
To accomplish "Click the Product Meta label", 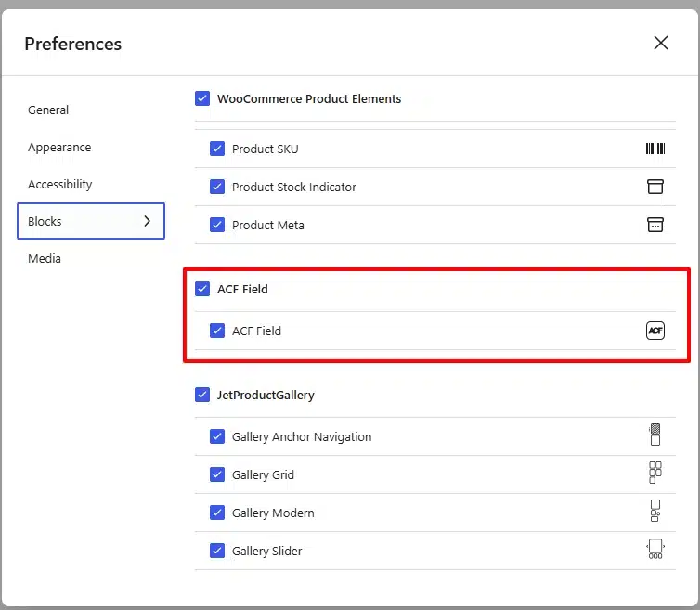I will 268,225.
